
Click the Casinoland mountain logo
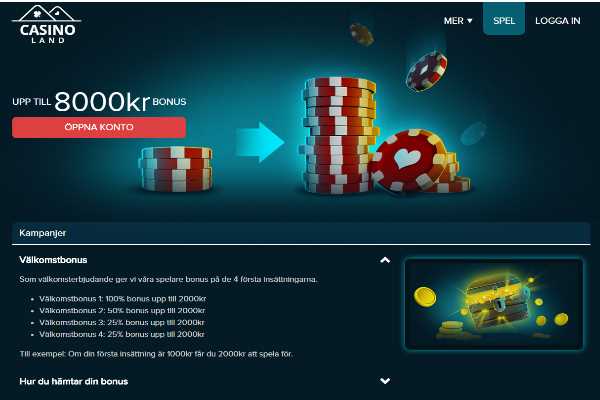pos(47,24)
